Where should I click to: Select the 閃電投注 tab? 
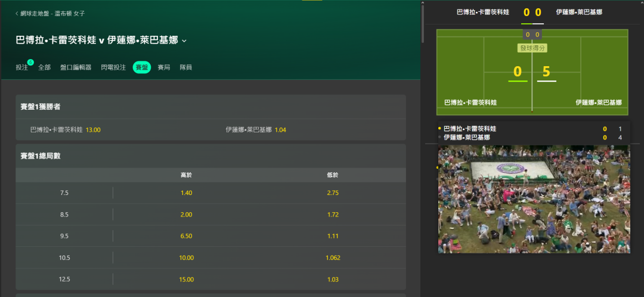(x=113, y=67)
